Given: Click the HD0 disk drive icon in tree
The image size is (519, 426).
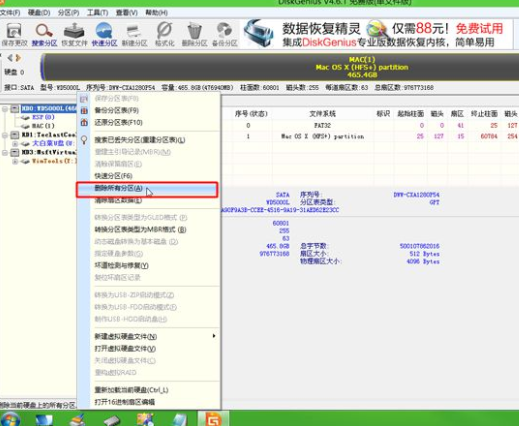Looking at the screenshot, I should tap(15, 108).
